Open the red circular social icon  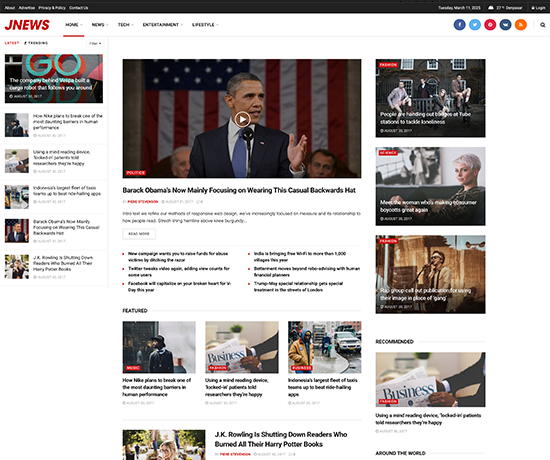(x=490, y=25)
